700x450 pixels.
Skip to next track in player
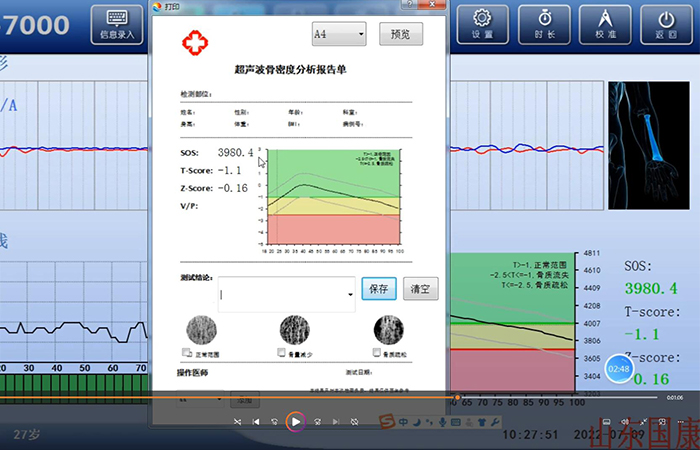tap(336, 422)
